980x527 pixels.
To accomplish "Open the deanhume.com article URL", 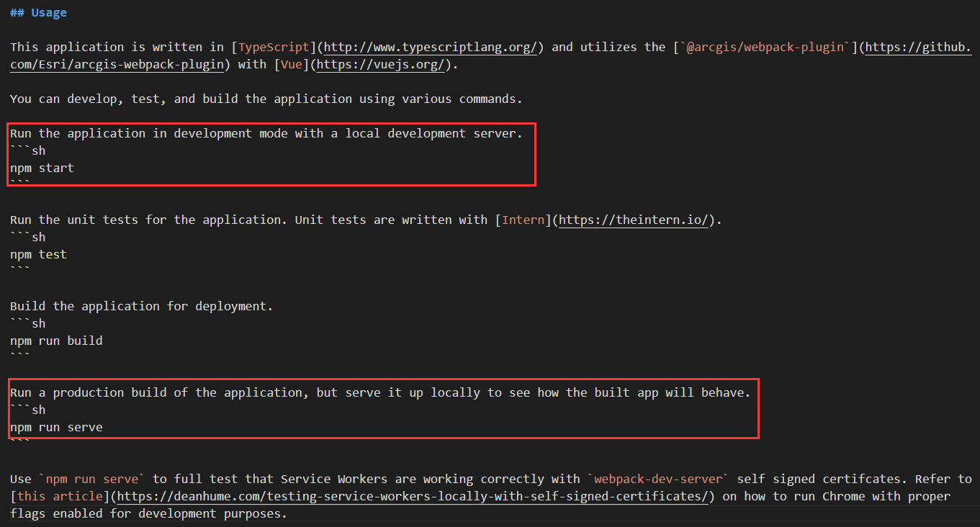I will (x=413, y=496).
